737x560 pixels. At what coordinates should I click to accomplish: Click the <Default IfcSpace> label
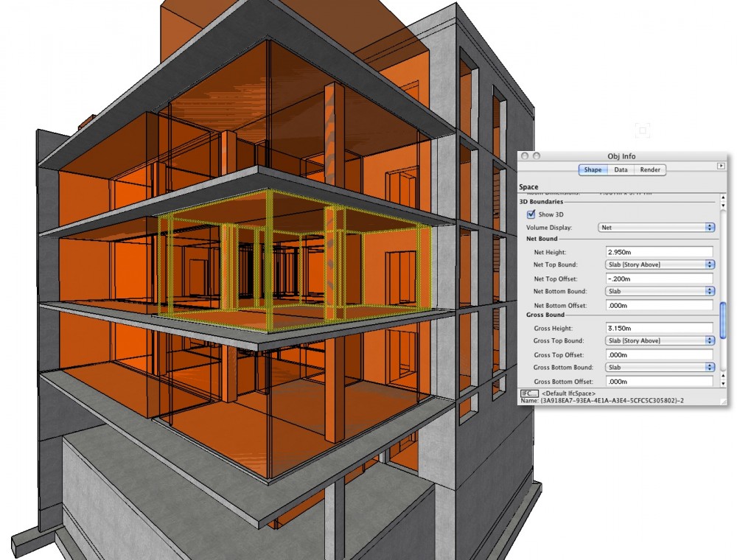tap(568, 393)
